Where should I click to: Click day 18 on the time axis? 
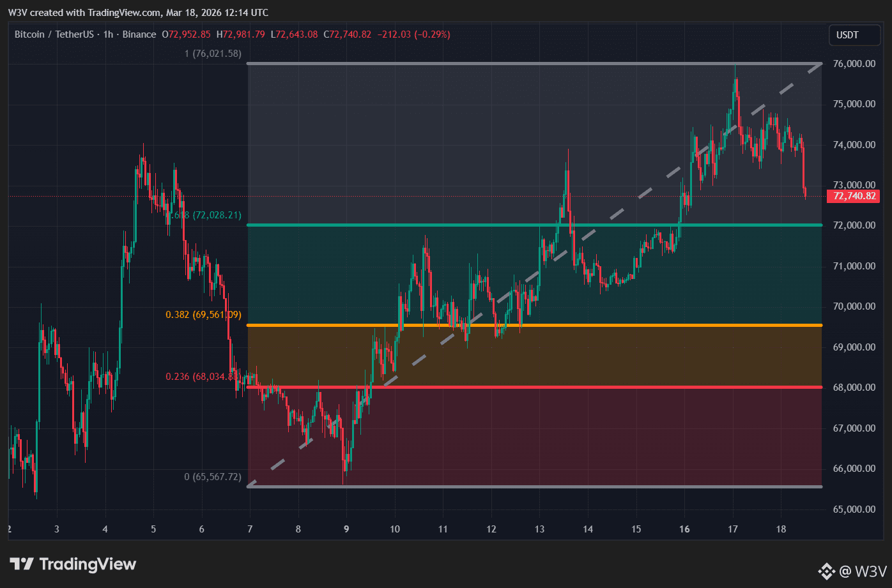(x=781, y=529)
